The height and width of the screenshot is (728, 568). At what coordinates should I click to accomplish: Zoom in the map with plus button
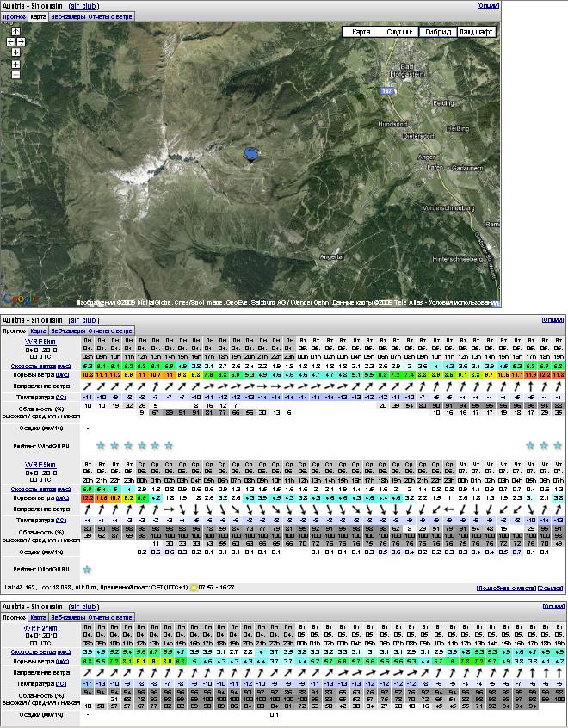(x=15, y=64)
